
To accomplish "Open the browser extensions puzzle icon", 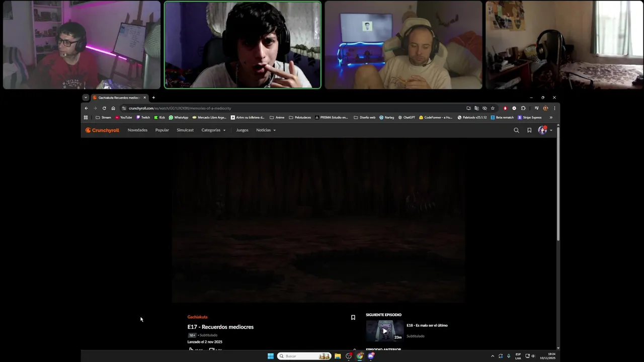I will (523, 108).
